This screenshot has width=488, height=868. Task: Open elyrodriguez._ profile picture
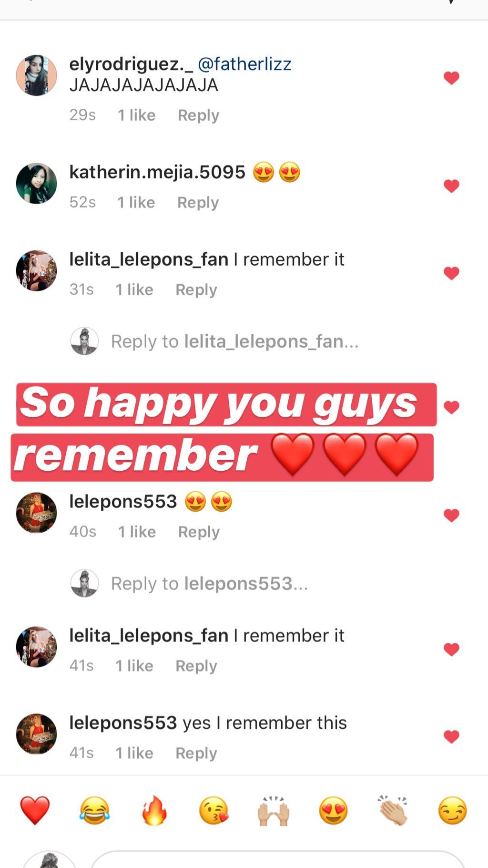pos(37,75)
